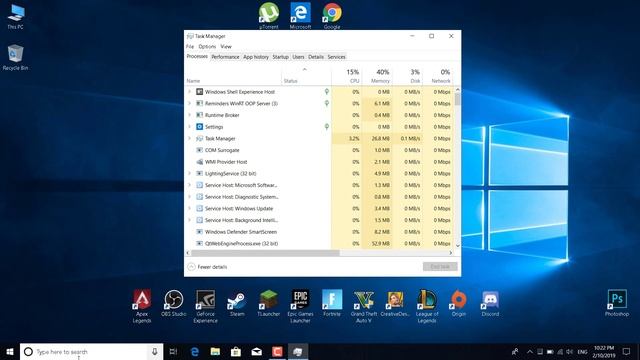
Task: Select the Origin desktop shortcut
Action: (459, 303)
